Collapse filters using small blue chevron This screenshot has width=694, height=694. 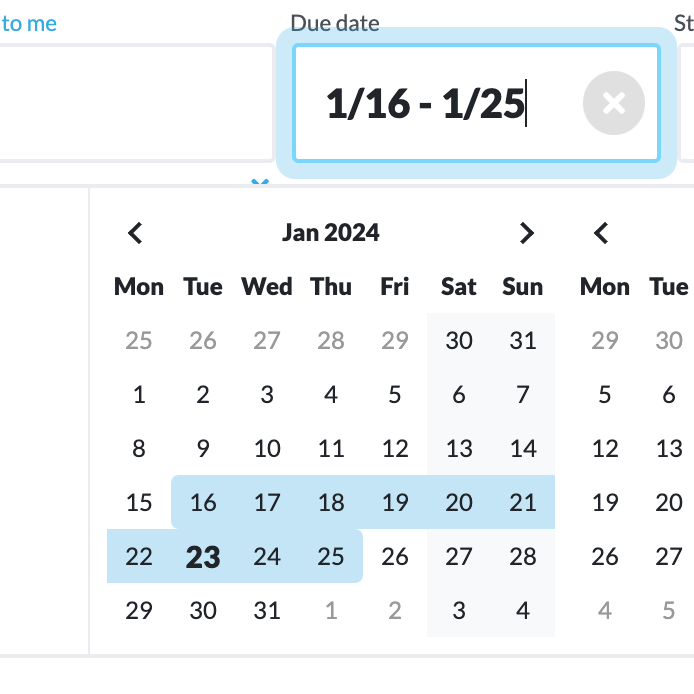260,181
